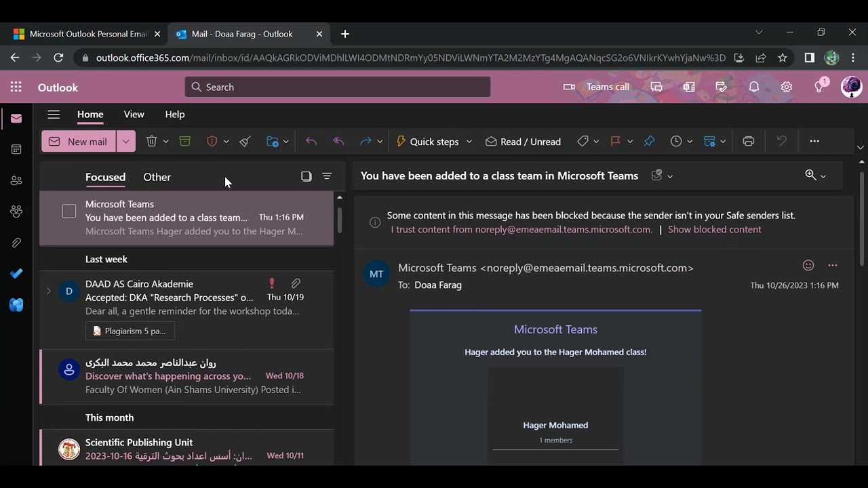Image resolution: width=868 pixels, height=488 pixels.
Task: Toggle the message list select mode icon
Action: [307, 176]
